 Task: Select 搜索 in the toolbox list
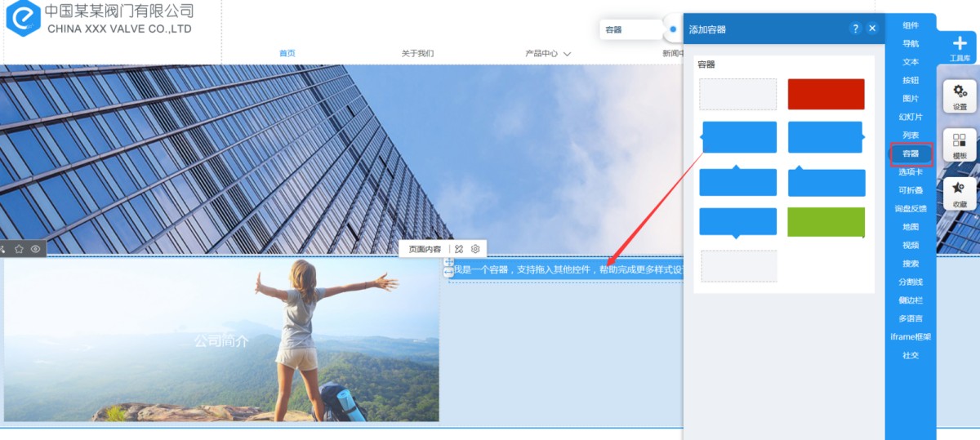(911, 264)
